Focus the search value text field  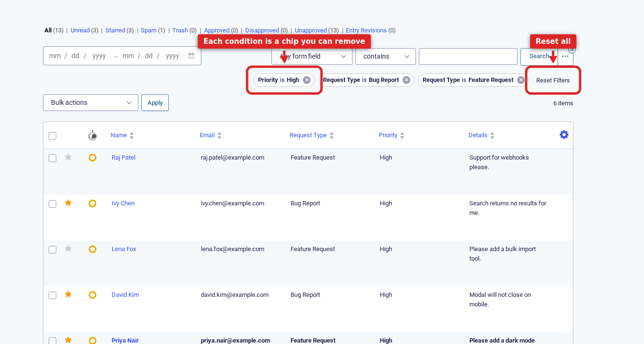click(468, 56)
